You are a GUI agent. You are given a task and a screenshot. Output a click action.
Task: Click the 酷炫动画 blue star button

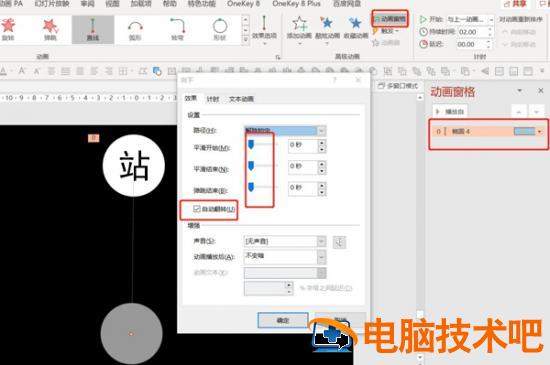click(x=327, y=30)
